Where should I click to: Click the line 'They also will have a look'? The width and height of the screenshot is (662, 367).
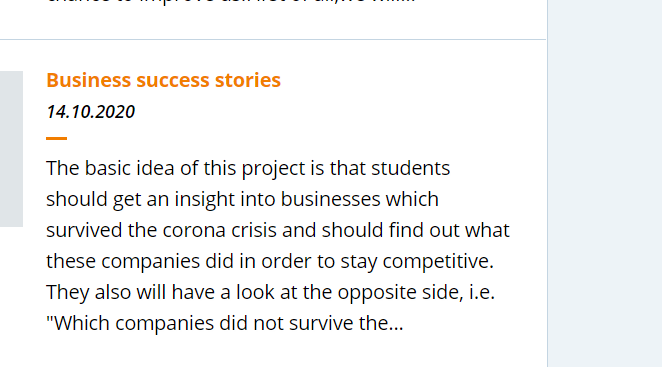pyautogui.click(x=270, y=292)
